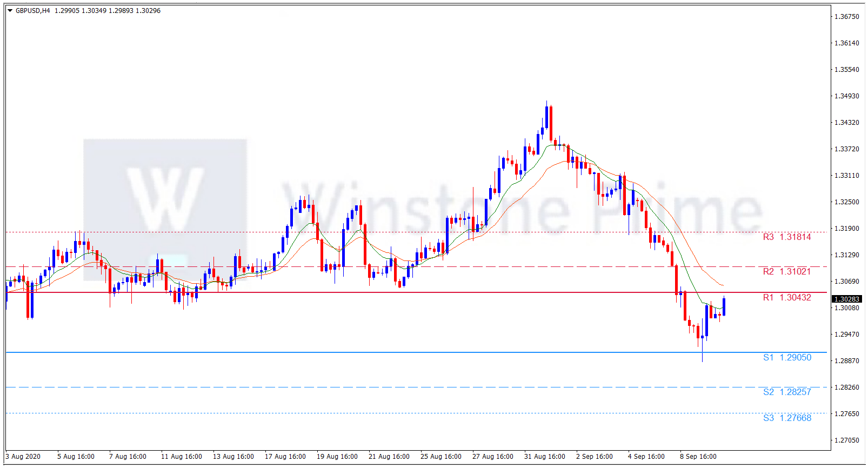Click the R1 1.30432 pivot label
Image resolution: width=868 pixels, height=468 pixels.
(x=786, y=298)
